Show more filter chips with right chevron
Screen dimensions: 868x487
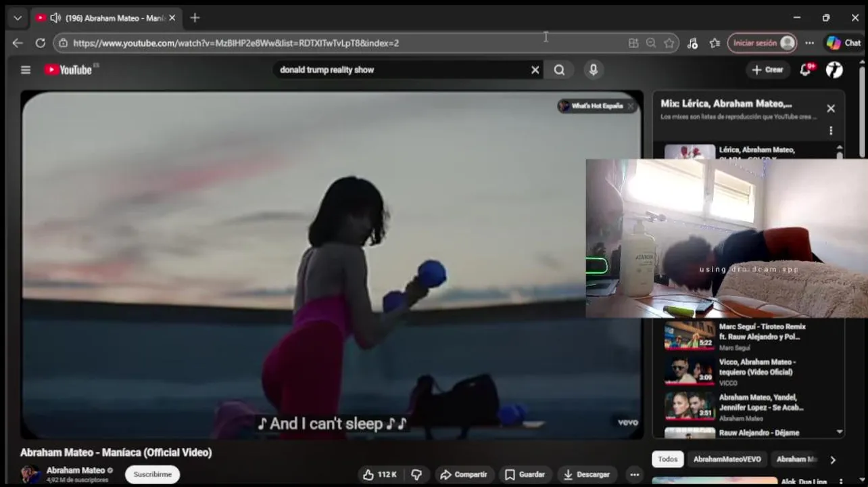[x=833, y=460]
